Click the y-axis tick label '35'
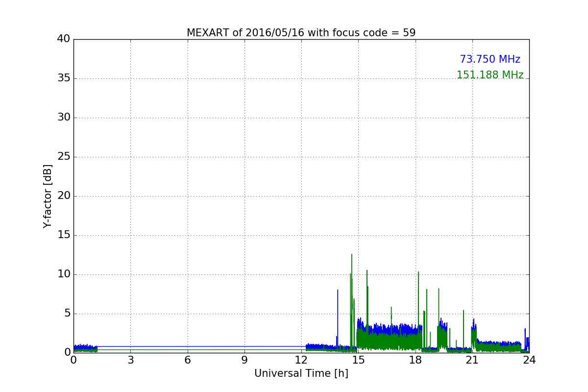This screenshot has width=588, height=392. [64, 78]
